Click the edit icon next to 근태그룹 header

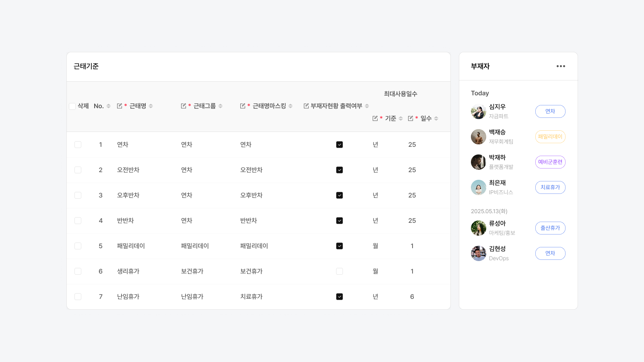(184, 106)
